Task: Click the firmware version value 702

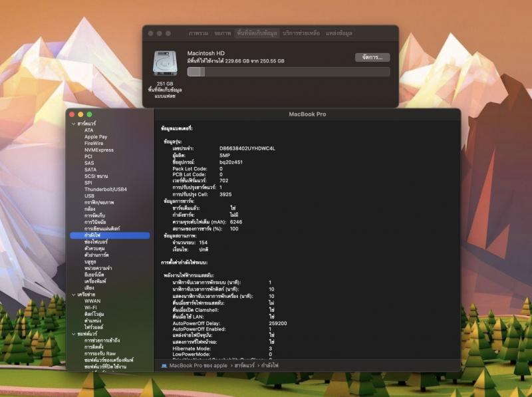Action: pyautogui.click(x=224, y=180)
